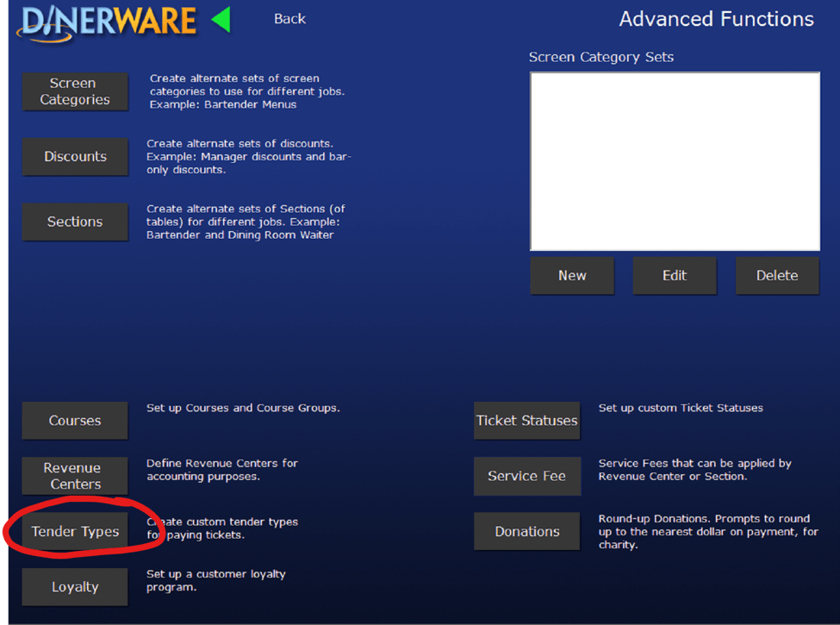Click the 'Service Fees that can be applied' text

[x=694, y=470]
